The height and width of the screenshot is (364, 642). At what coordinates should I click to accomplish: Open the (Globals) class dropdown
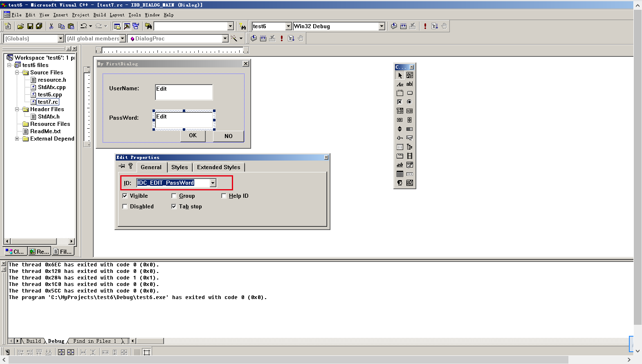pos(61,38)
